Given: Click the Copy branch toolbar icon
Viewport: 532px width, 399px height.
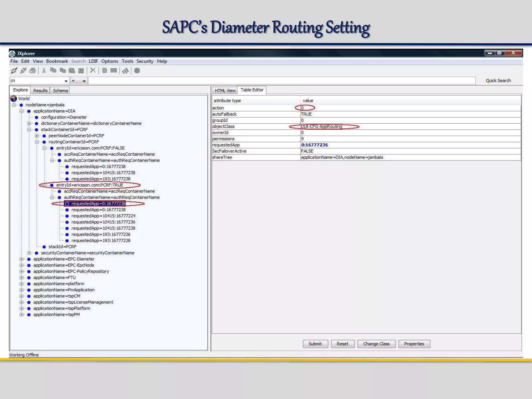Looking at the screenshot, I should pyautogui.click(x=63, y=70).
